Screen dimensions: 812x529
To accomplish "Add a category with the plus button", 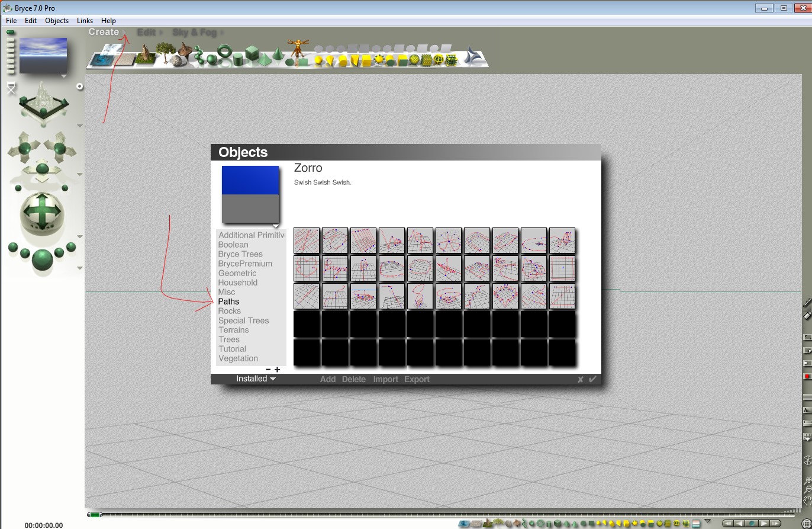I will click(277, 370).
